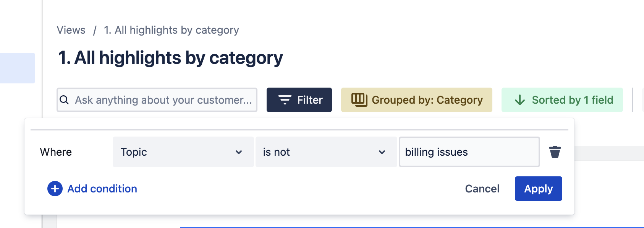This screenshot has height=228, width=644.
Task: Open the Filter button
Action: [x=299, y=100]
